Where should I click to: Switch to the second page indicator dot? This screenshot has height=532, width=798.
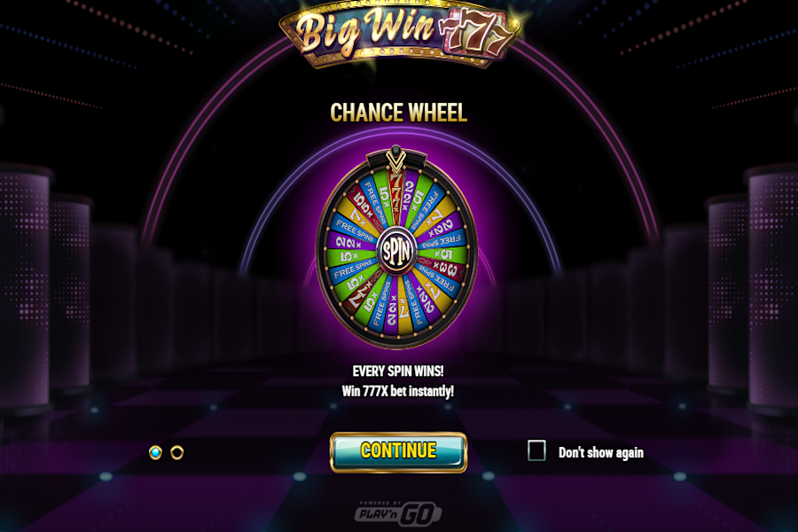pos(176,452)
